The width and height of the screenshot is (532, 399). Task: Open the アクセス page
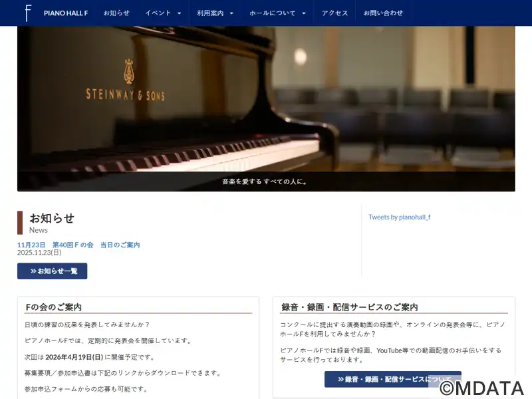click(335, 13)
